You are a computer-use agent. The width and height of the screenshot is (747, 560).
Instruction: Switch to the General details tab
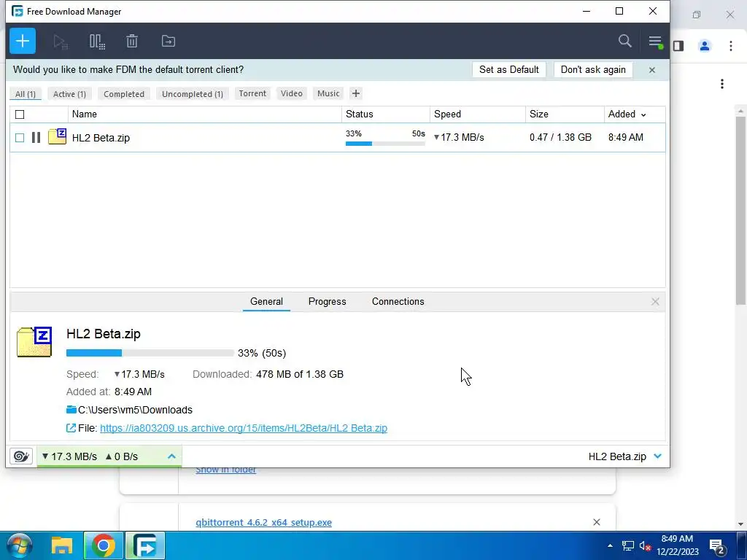click(x=266, y=301)
